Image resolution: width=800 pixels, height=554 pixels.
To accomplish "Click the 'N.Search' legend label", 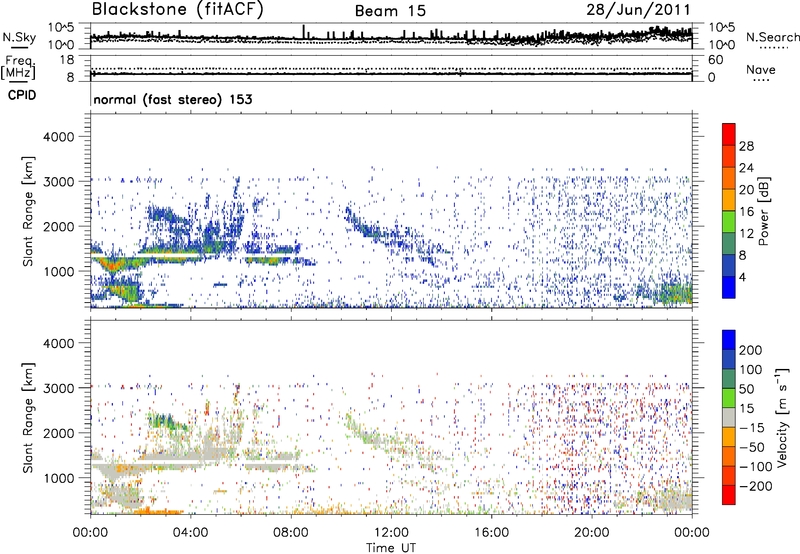I will (772, 37).
